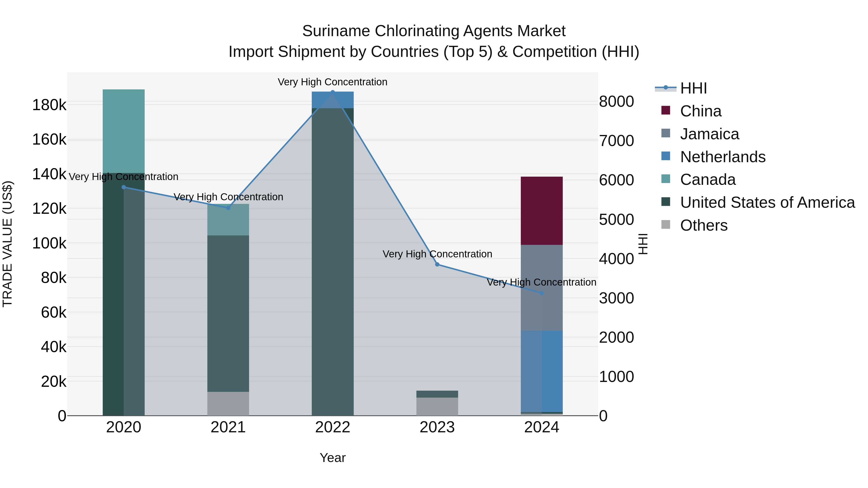The height and width of the screenshot is (488, 868).
Task: Click the 2023 Others bar segment
Action: (x=437, y=407)
